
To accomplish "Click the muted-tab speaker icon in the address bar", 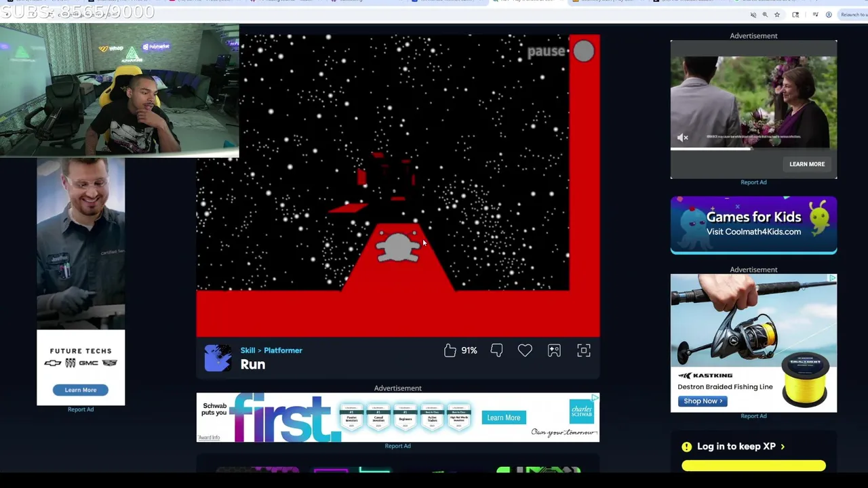I will click(x=753, y=14).
